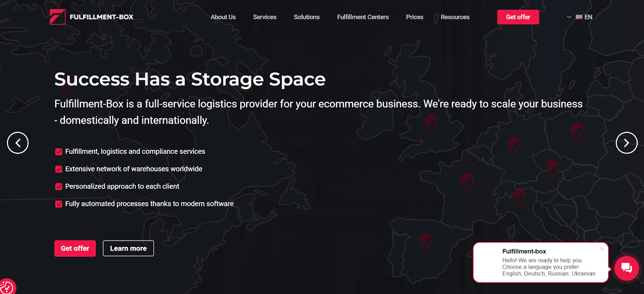The image size is (644, 294).
Task: Advance to the next slide arrow
Action: tap(626, 143)
